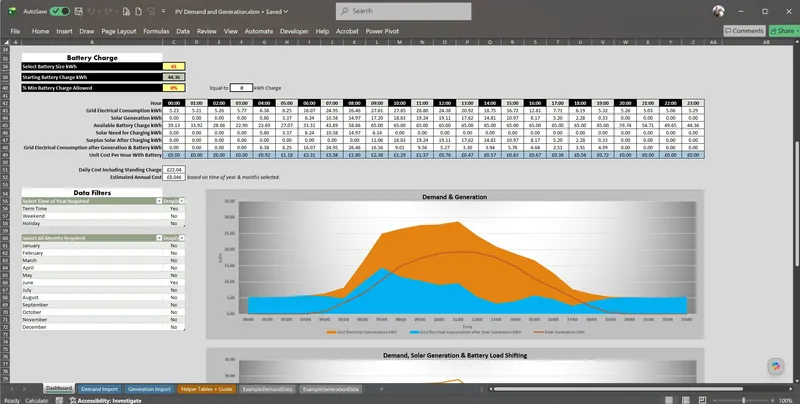Select the Starting Battery Charge value cell

pos(174,77)
